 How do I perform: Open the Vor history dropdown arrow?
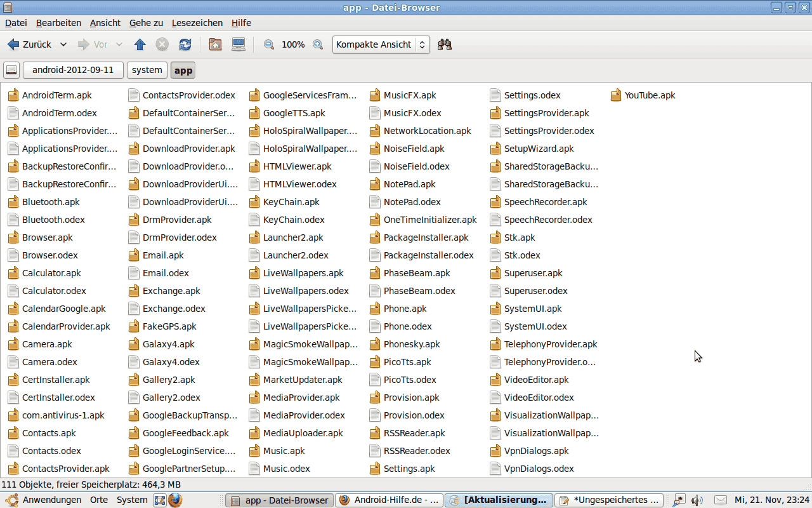[x=119, y=44]
